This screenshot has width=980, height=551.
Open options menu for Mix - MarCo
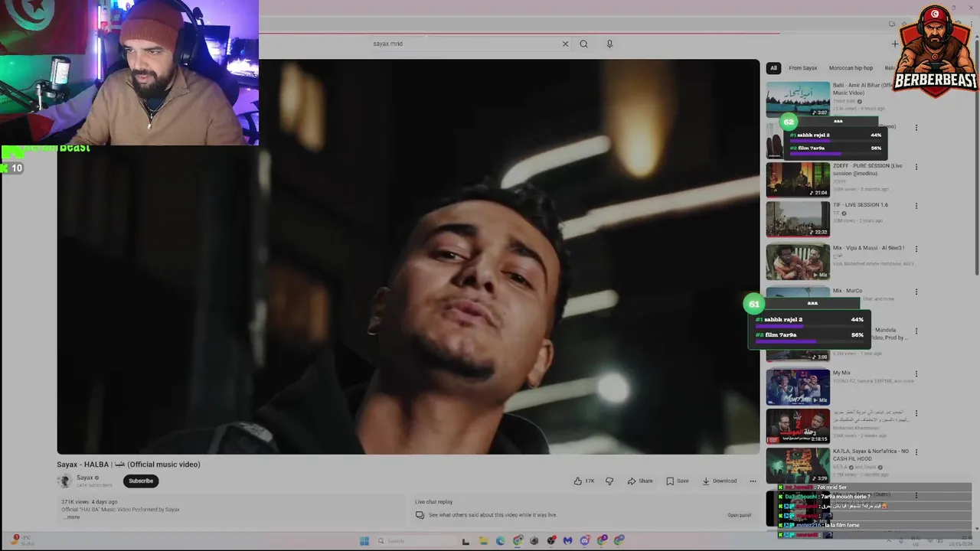click(x=916, y=292)
